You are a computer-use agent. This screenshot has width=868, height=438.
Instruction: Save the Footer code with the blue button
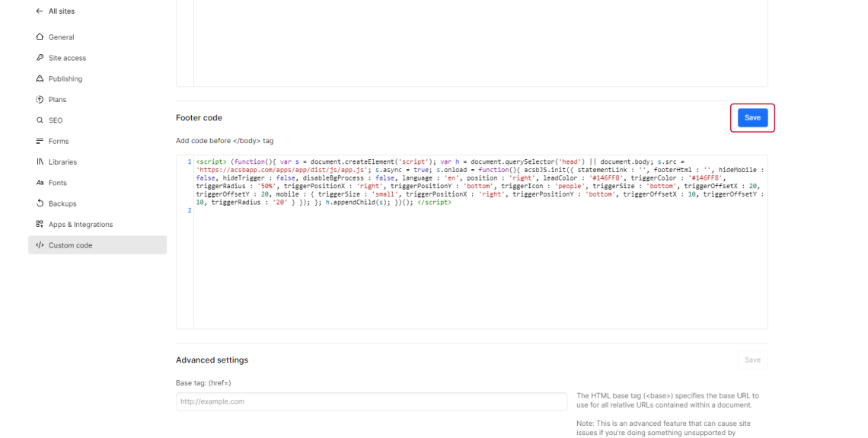(x=752, y=118)
